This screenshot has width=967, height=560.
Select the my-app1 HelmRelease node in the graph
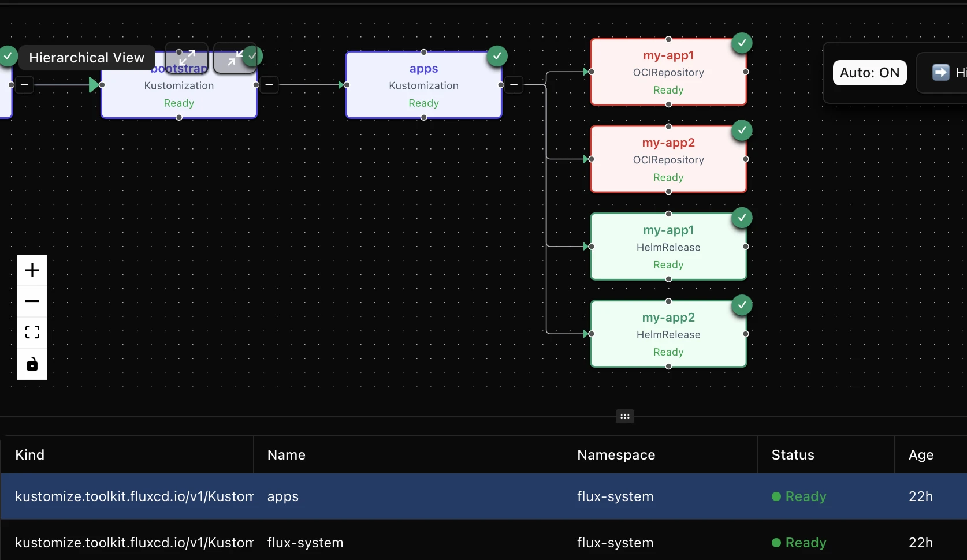coord(668,247)
